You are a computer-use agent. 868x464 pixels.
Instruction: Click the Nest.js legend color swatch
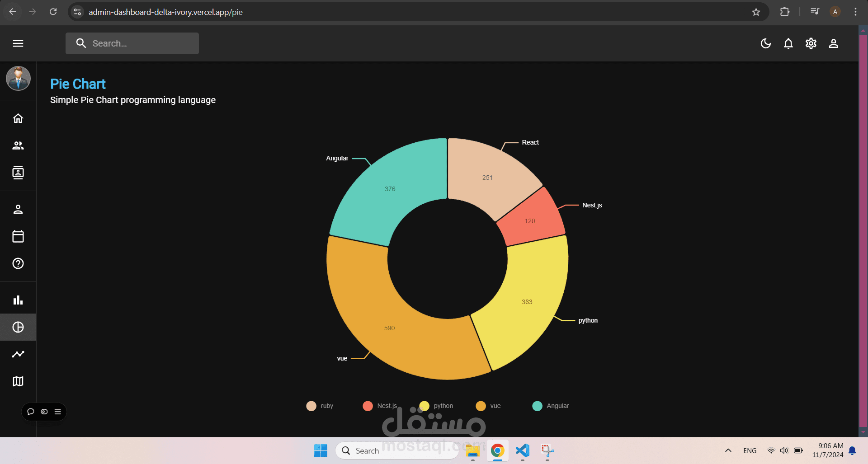point(368,406)
